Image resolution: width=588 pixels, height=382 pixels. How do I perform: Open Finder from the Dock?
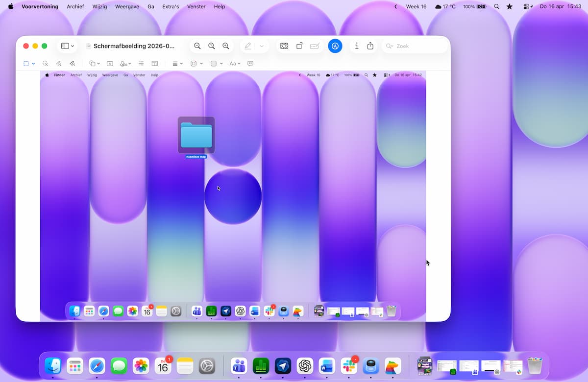click(53, 365)
